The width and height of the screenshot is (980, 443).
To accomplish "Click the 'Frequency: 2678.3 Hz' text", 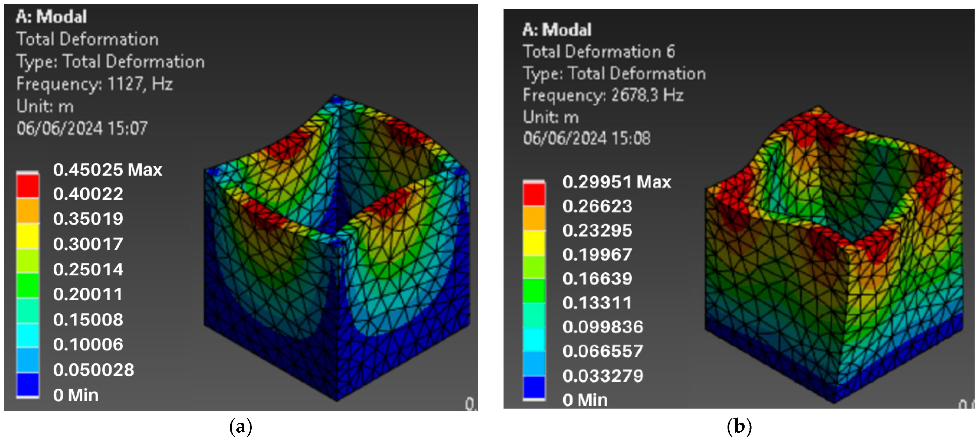I will click(x=603, y=95).
